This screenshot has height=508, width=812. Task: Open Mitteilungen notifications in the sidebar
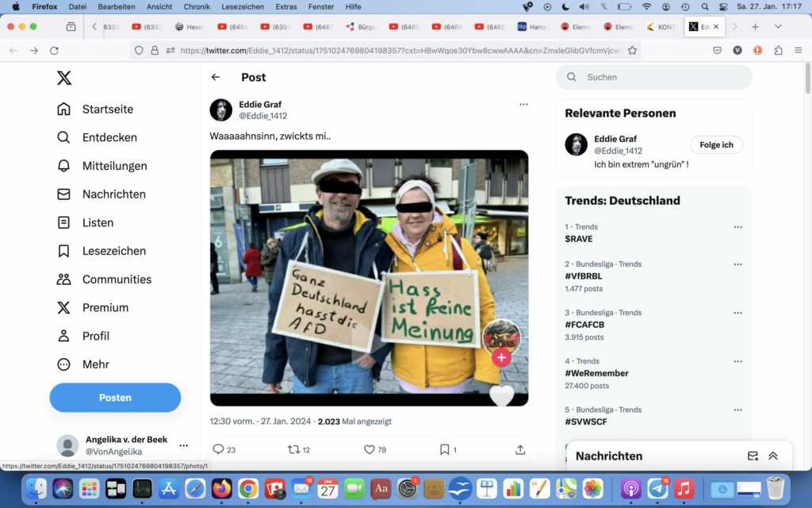pyautogui.click(x=114, y=166)
